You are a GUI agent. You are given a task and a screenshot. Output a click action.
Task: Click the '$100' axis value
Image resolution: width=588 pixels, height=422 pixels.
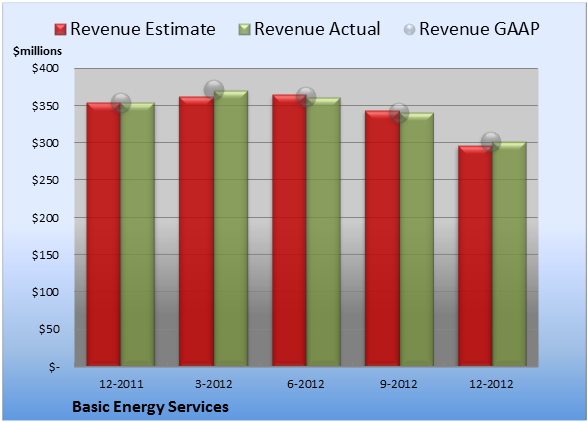coord(45,292)
